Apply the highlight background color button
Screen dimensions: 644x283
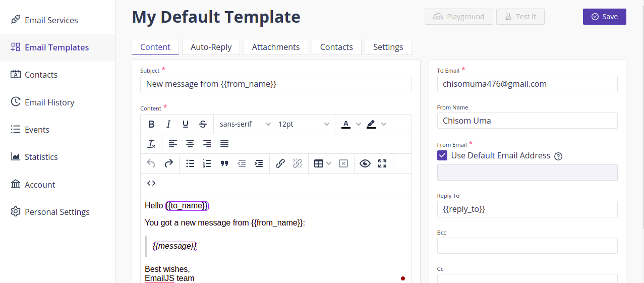pos(371,124)
